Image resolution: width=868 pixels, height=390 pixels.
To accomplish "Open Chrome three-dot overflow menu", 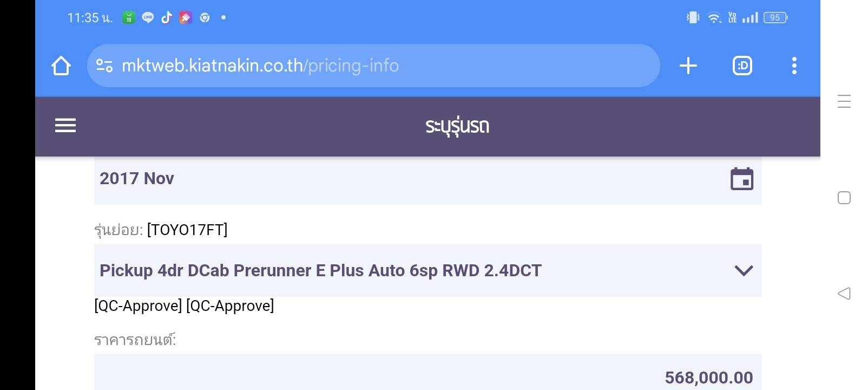I will [x=794, y=66].
